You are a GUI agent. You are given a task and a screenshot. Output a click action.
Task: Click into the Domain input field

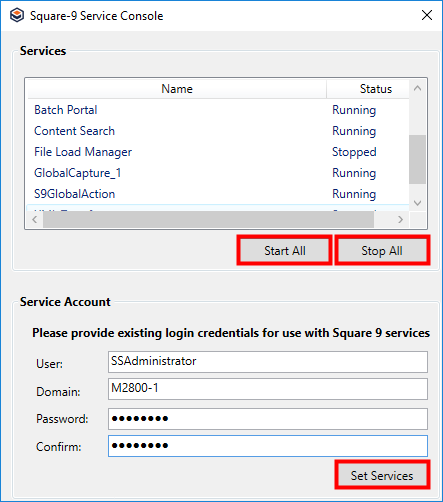[268, 389]
